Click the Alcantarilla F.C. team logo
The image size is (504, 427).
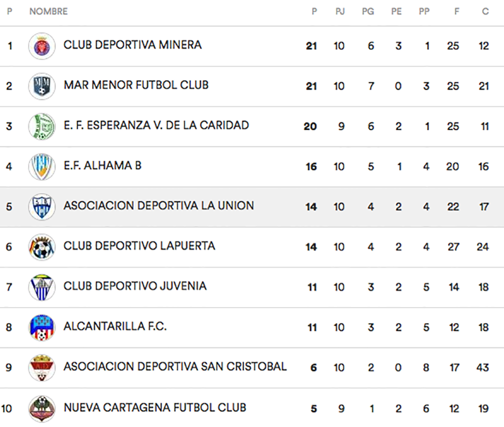pyautogui.click(x=42, y=328)
